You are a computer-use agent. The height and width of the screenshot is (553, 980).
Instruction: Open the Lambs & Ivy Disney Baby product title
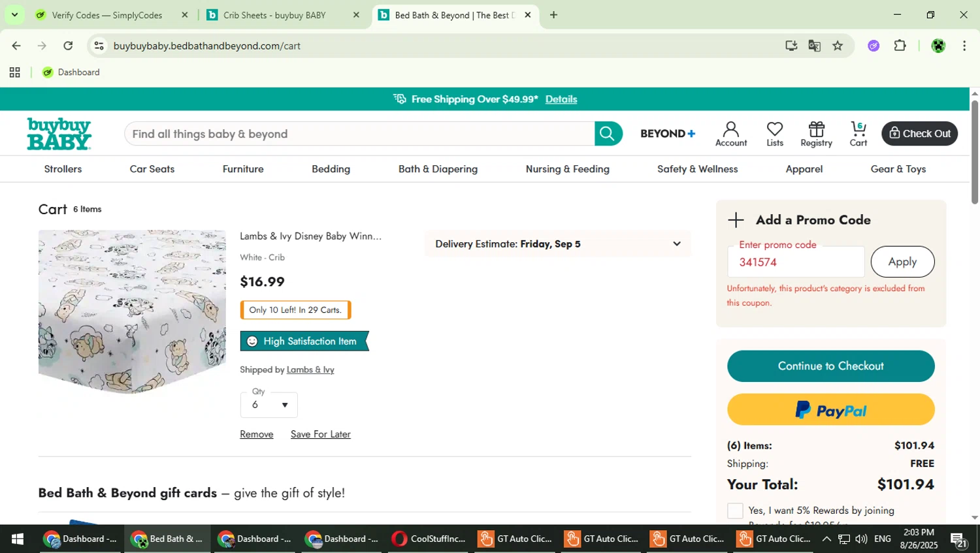[310, 236]
